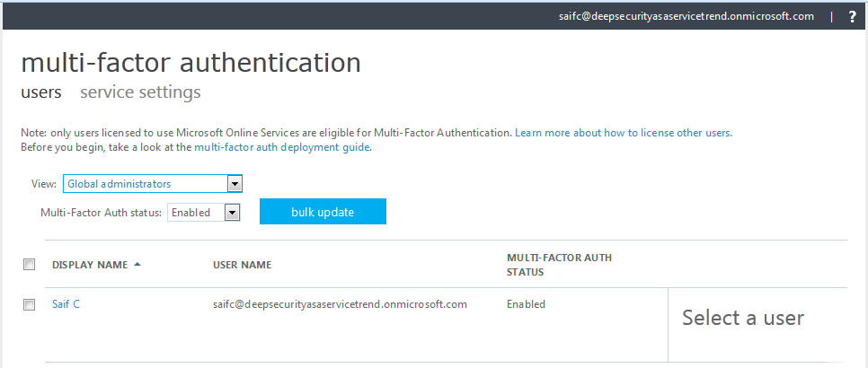The width and height of the screenshot is (868, 368).
Task: Open the service settings tab
Action: tap(140, 92)
